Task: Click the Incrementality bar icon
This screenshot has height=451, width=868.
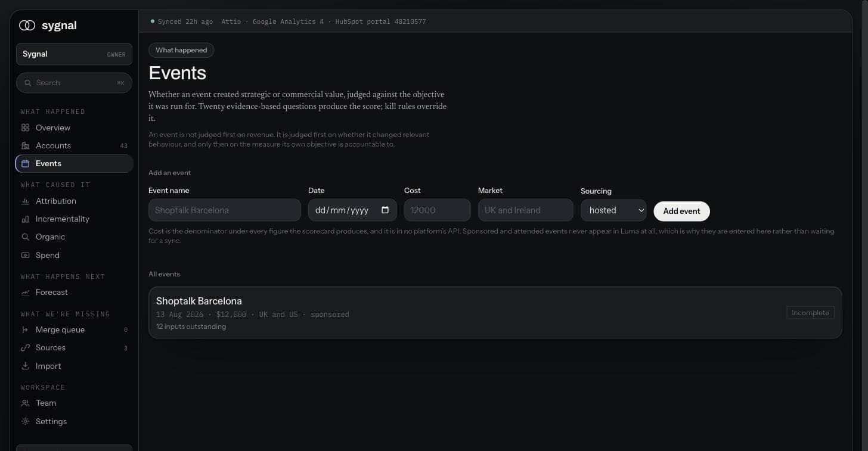Action: tap(25, 219)
